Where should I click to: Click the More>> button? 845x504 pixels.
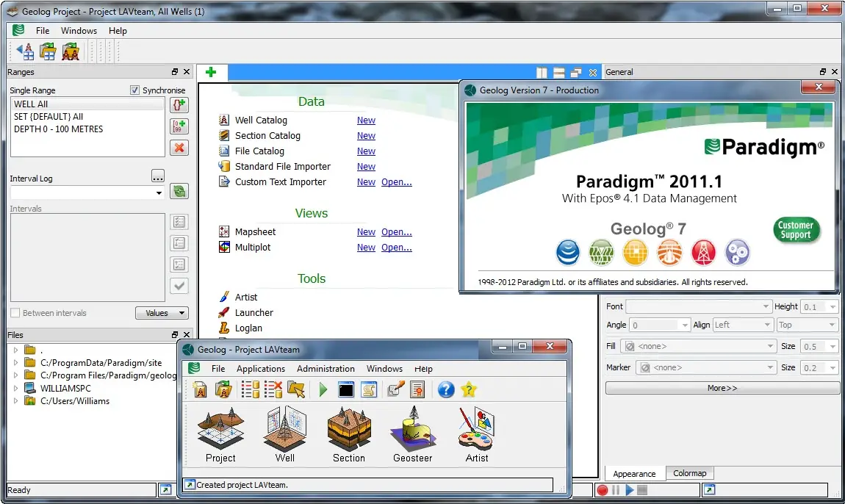tap(722, 388)
